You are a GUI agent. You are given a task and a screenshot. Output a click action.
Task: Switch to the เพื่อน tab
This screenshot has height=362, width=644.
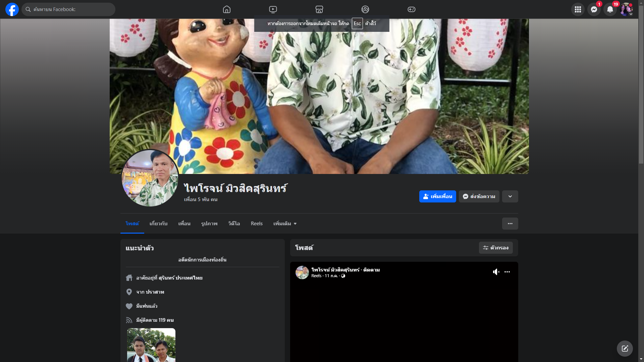(184, 224)
